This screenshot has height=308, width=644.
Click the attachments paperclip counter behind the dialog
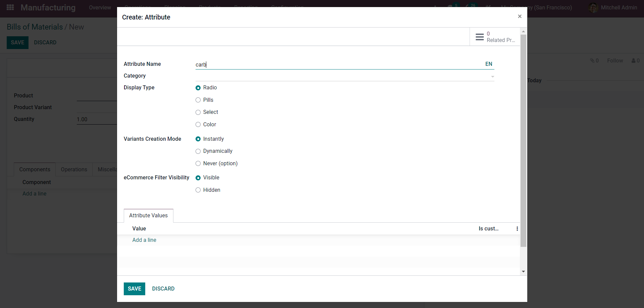pyautogui.click(x=594, y=60)
